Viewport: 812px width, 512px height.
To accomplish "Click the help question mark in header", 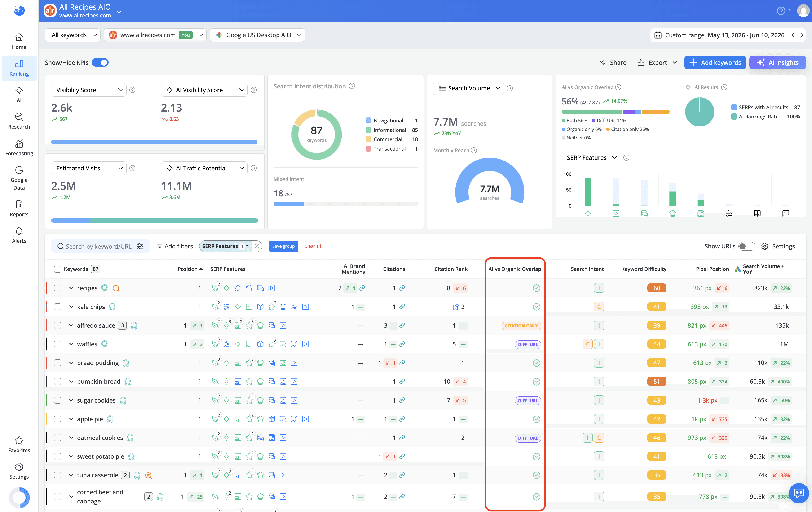I will pyautogui.click(x=781, y=11).
